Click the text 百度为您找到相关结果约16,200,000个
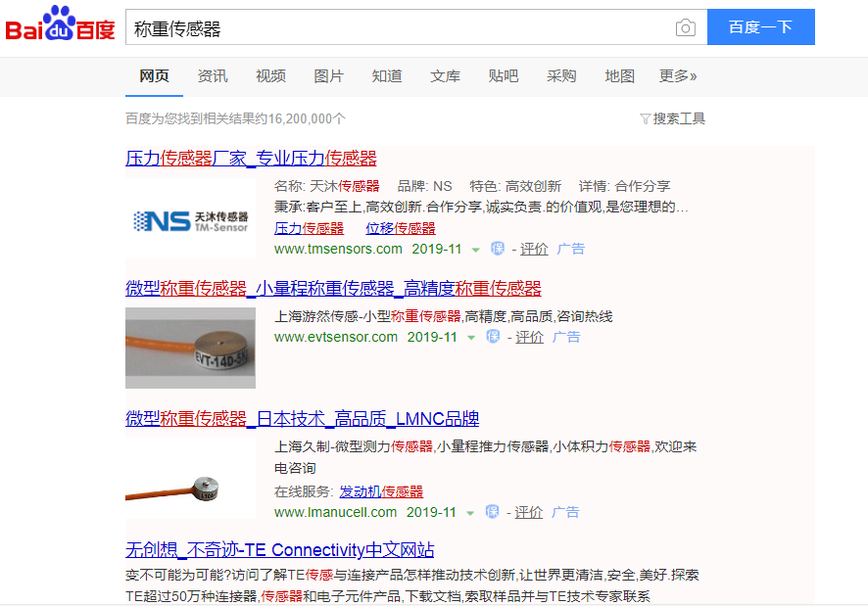 (x=235, y=118)
